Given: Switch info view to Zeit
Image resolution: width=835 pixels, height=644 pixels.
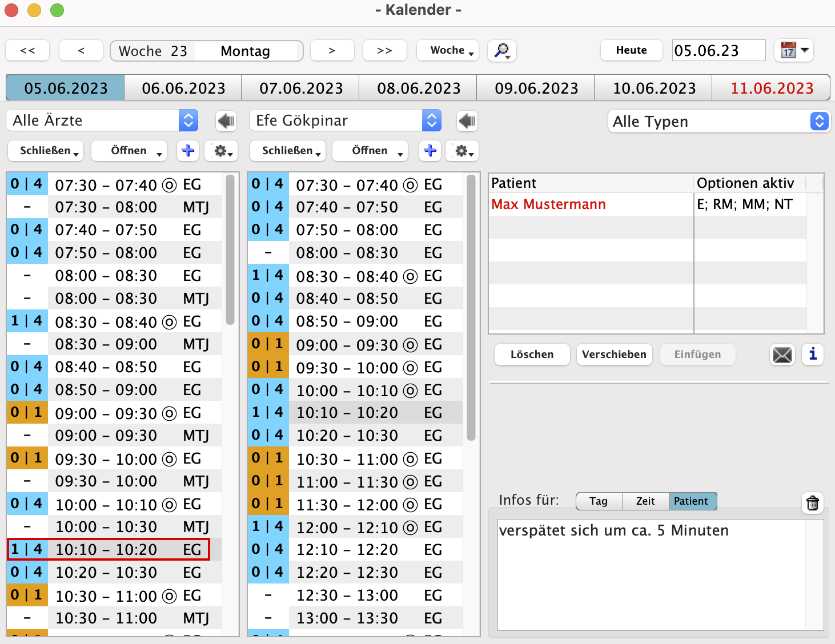Looking at the screenshot, I should tap(645, 501).
